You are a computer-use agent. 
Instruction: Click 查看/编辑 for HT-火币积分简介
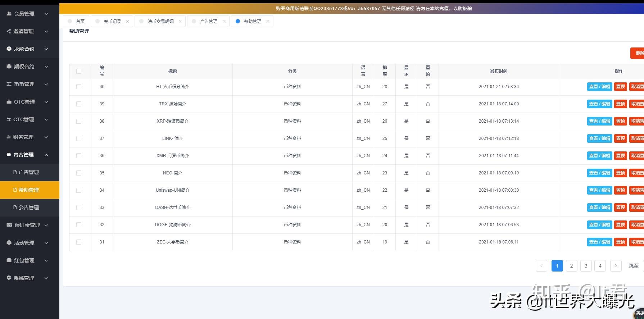coord(600,87)
